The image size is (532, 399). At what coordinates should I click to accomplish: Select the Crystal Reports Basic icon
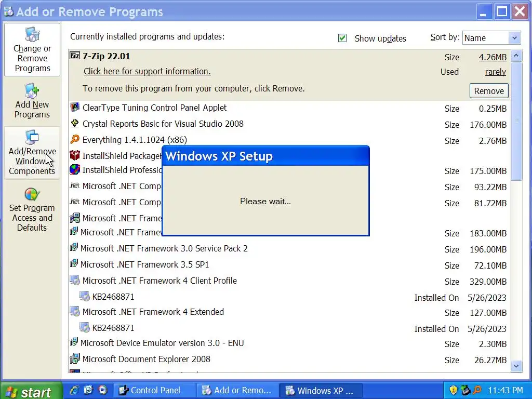click(75, 123)
